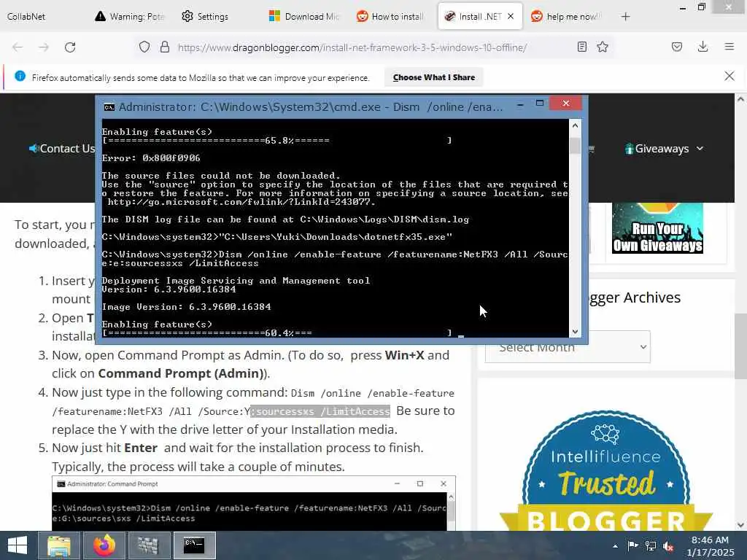The height and width of the screenshot is (560, 747).
Task: Click the Intellifluence Trusted Blogger badge
Action: coord(606,472)
